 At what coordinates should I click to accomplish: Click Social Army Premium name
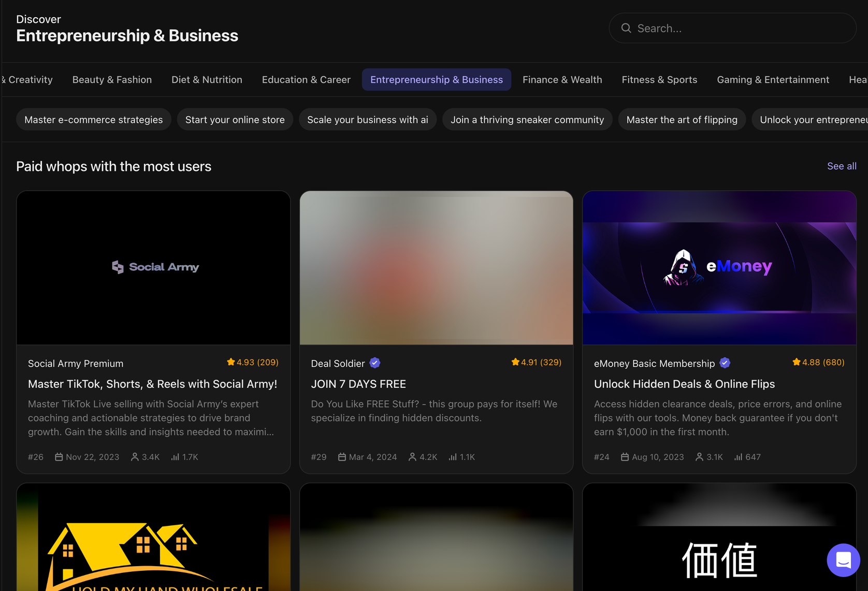click(x=76, y=364)
